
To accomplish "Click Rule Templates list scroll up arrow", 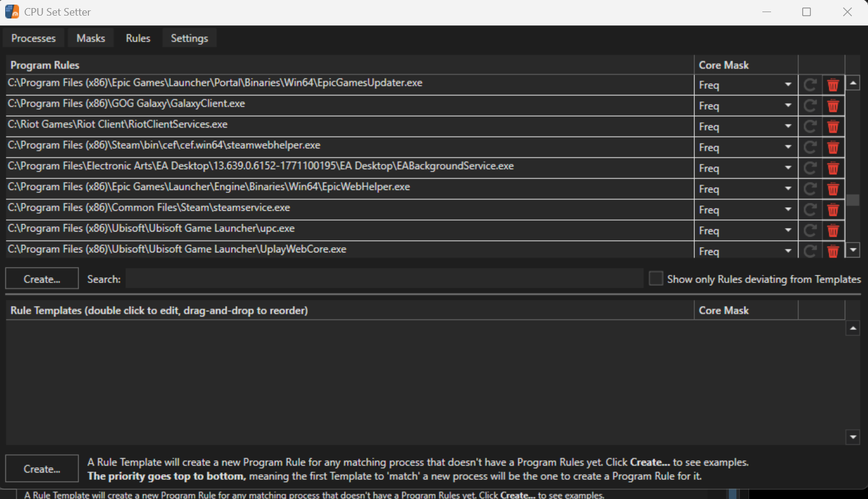I will [x=853, y=329].
